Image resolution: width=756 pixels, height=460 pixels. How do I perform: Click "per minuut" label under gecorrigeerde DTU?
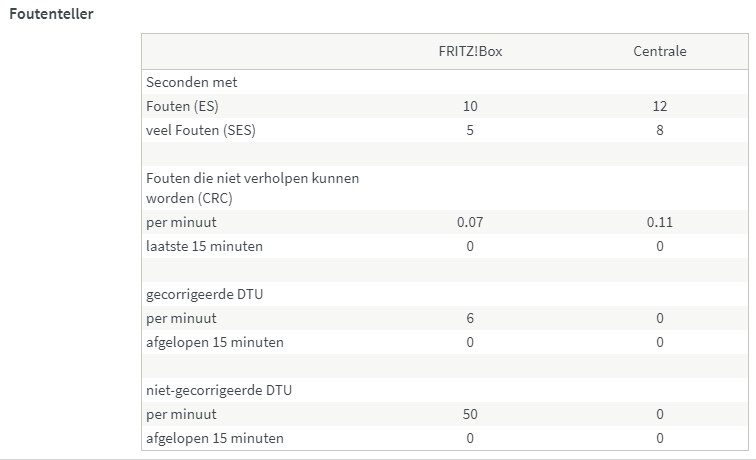(x=181, y=318)
